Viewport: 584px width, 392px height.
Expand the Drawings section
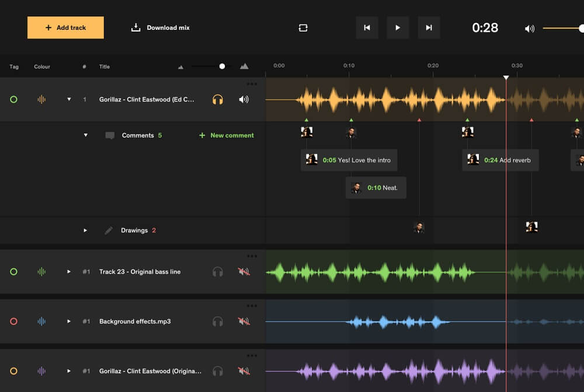coord(85,230)
